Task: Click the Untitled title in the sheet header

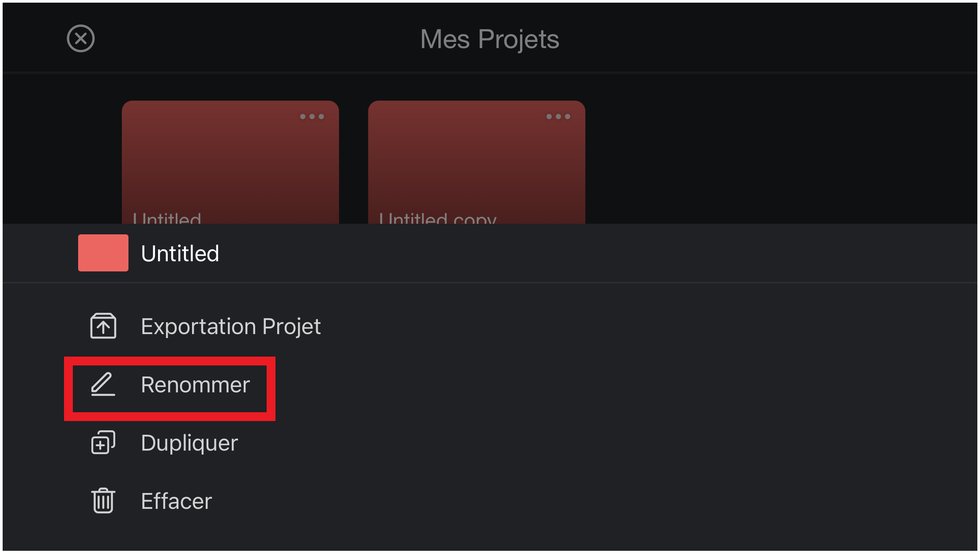Action: 180,253
